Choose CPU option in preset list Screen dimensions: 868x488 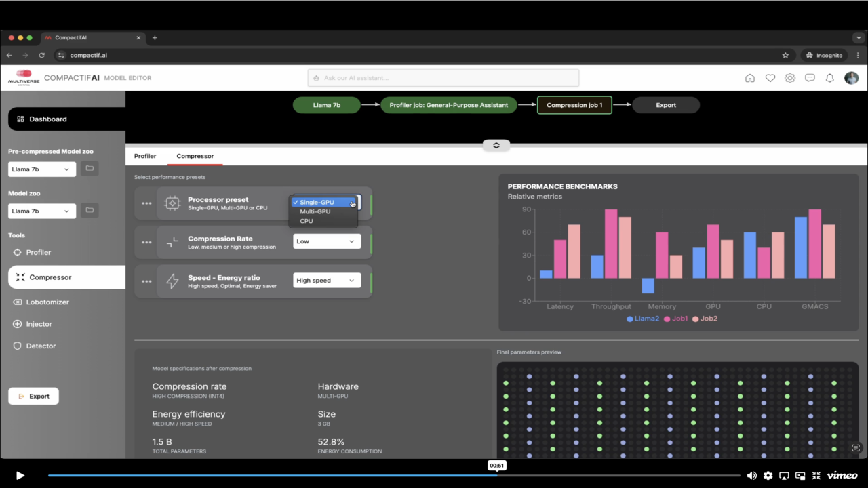307,221
